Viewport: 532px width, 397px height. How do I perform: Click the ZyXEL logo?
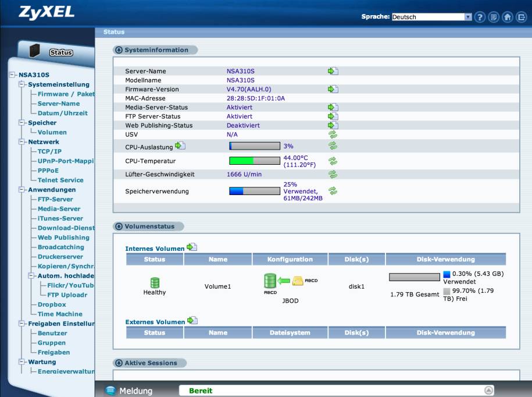pos(47,12)
